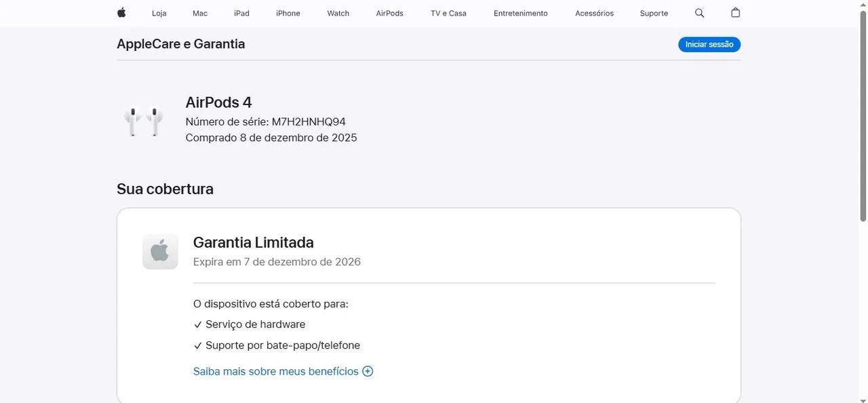868x403 pixels.
Task: Open the AirPods navigation item
Action: (389, 13)
